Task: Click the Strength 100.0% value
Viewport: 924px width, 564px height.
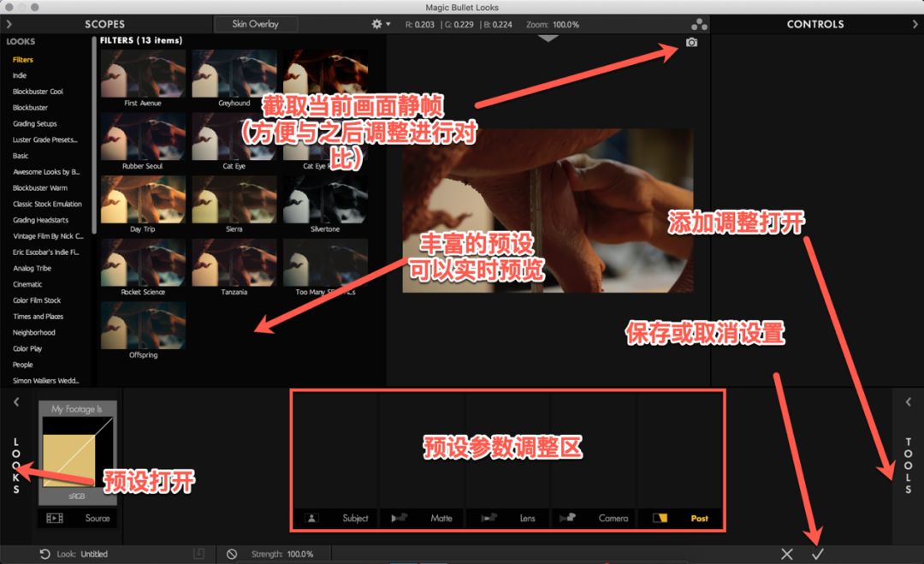Action: (x=300, y=554)
